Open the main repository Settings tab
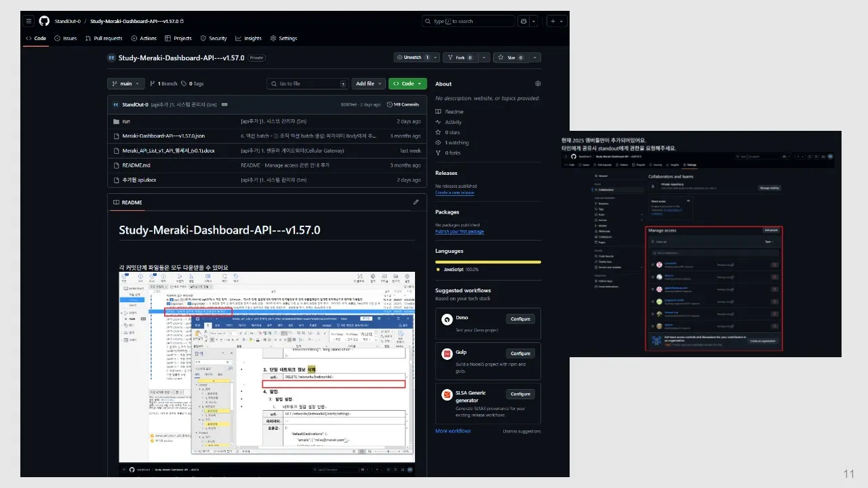868x488 pixels. point(283,39)
